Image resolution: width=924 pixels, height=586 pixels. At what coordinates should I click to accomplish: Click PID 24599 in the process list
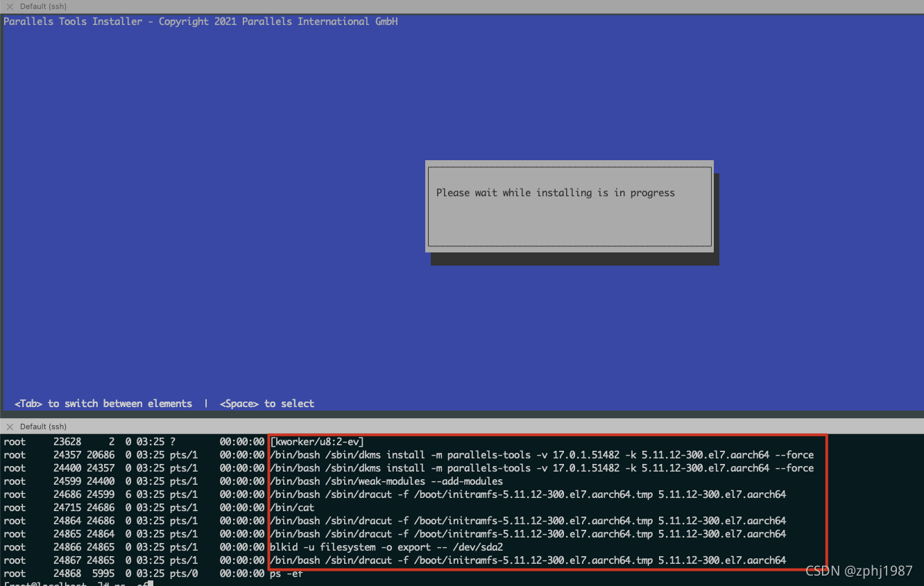(67, 481)
